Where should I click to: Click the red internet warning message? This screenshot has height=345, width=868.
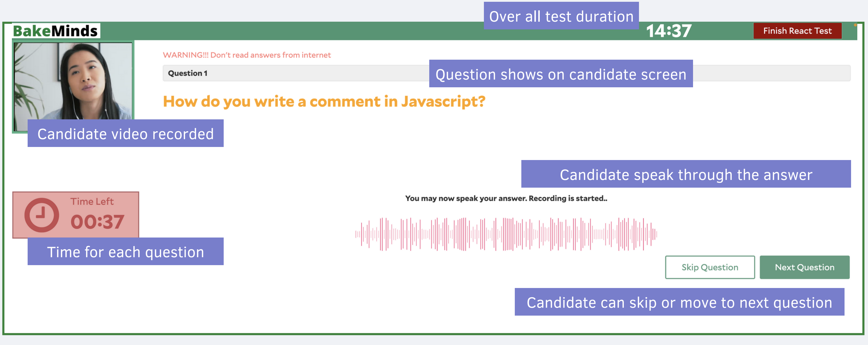click(x=247, y=55)
